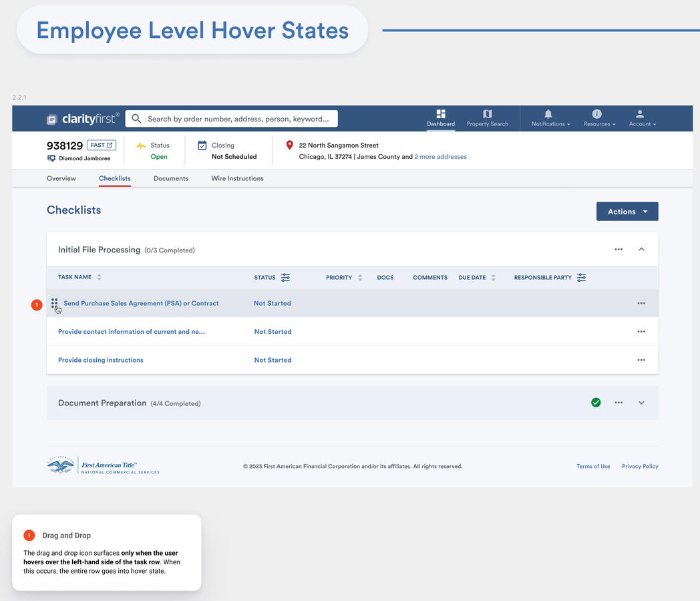Screen dimensions: 700x601
Task: Open the Provide closing instructions task
Action: pos(101,360)
